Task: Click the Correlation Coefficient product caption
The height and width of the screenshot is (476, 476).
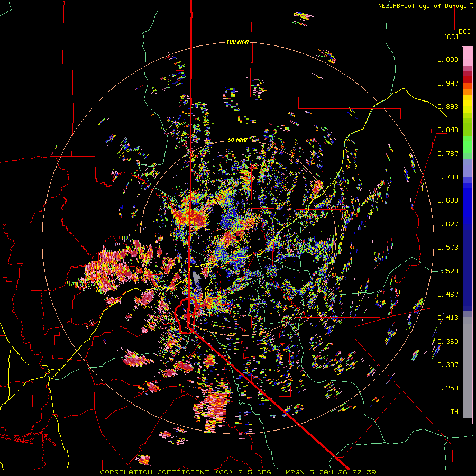Action: (238, 472)
